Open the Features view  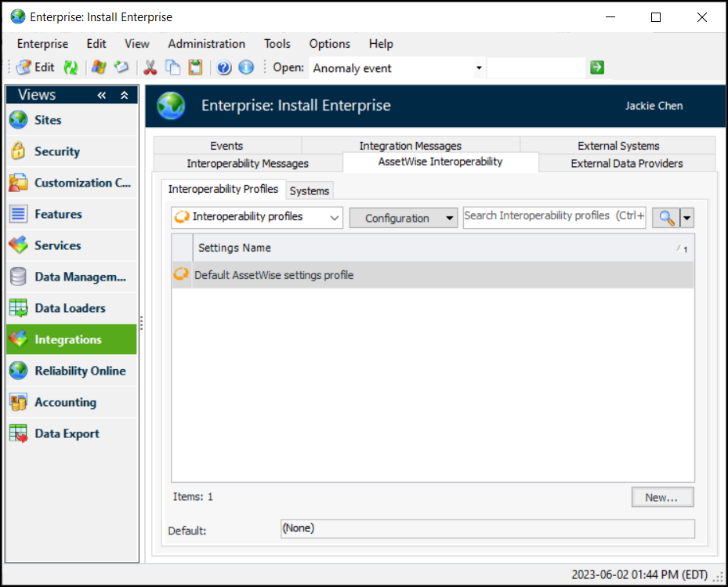[x=72, y=214]
